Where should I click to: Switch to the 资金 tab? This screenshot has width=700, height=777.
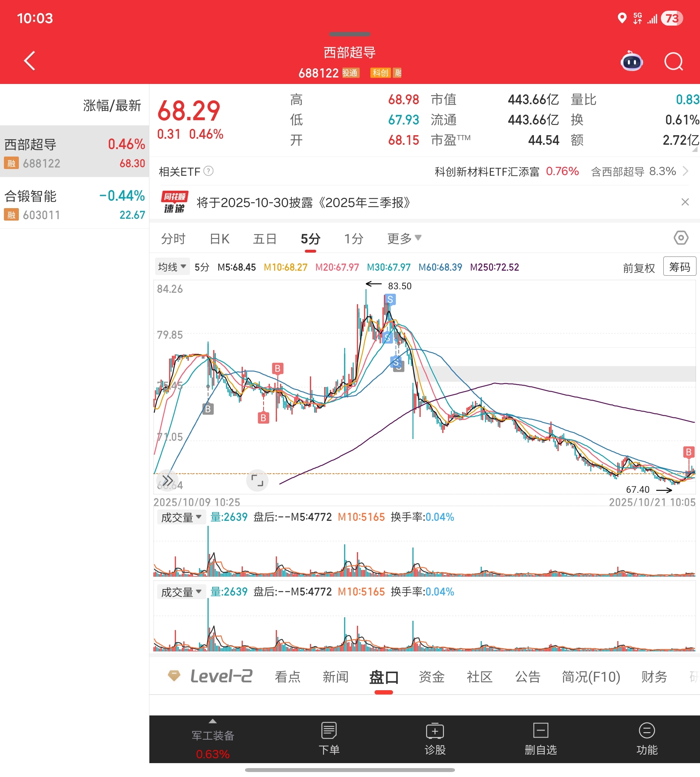tap(431, 676)
